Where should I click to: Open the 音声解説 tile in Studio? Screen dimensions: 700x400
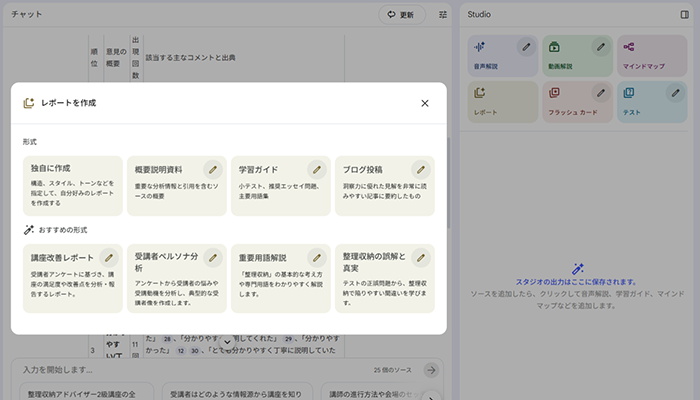click(x=490, y=57)
